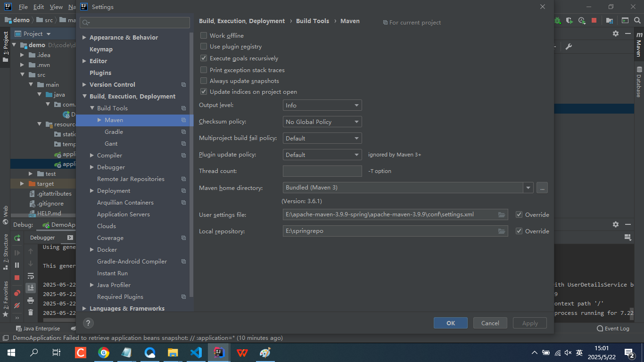The image size is (644, 362).
Task: Open the Checksum policy dropdown
Action: point(322,122)
